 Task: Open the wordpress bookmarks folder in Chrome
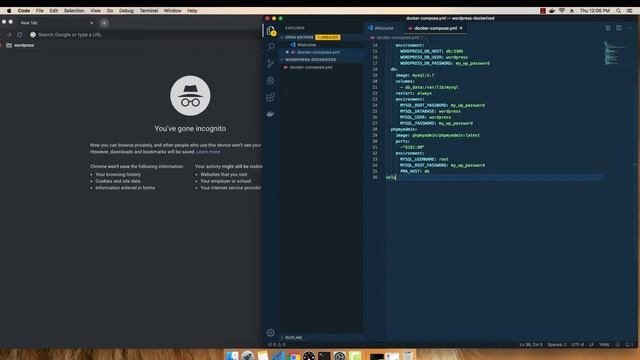[20, 45]
